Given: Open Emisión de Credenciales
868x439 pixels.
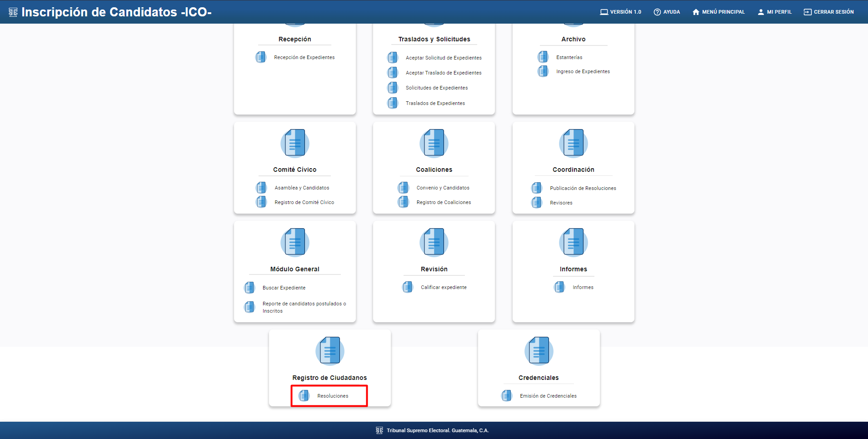Looking at the screenshot, I should tap(549, 396).
